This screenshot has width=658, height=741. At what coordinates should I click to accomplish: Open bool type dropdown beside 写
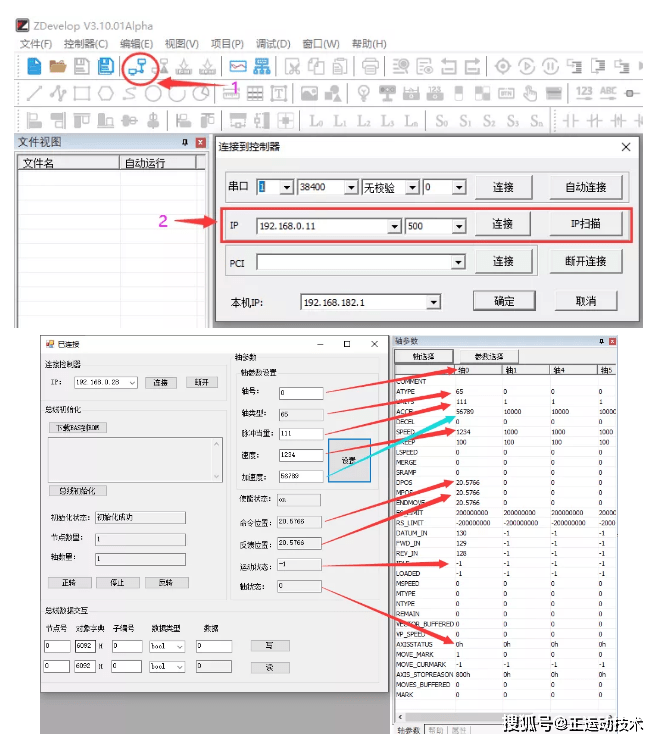(180, 646)
